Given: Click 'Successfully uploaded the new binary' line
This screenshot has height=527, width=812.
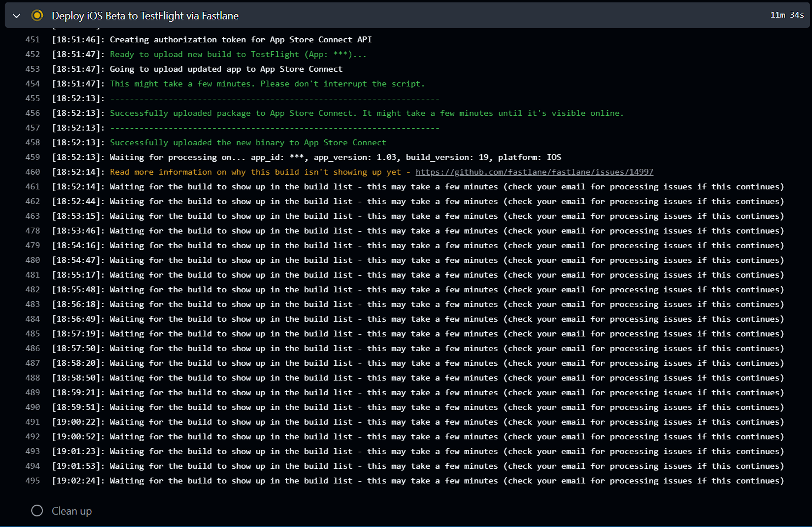Looking at the screenshot, I should [x=248, y=142].
